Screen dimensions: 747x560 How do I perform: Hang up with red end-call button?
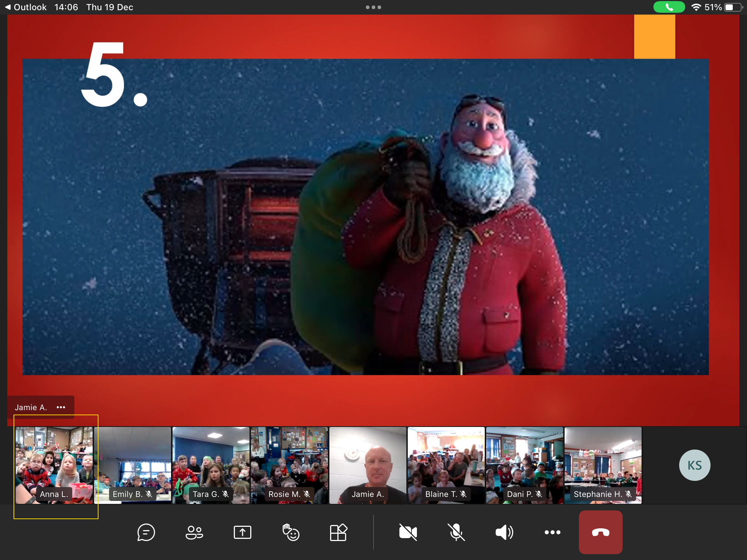[x=600, y=532]
